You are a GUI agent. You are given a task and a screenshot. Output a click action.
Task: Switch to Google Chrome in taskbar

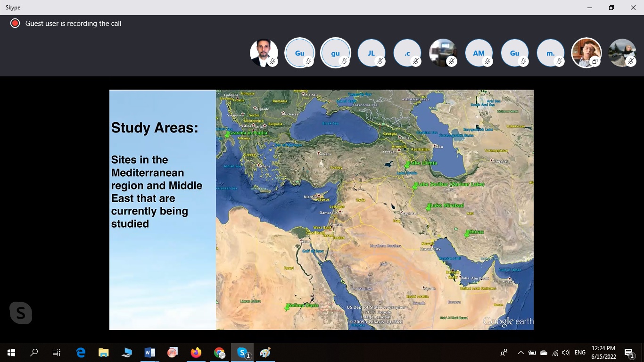point(219,353)
